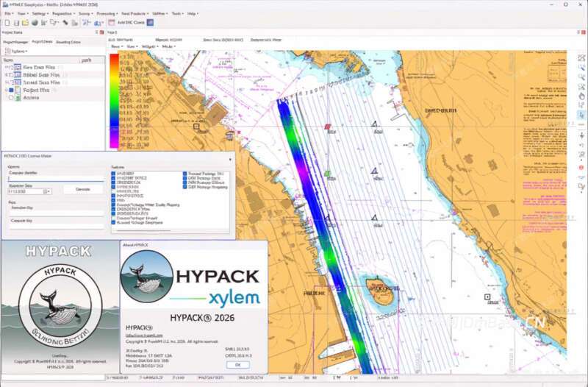Screen dimensions: 588x387
Task: Open the Survey menu
Action: pyautogui.click(x=85, y=13)
